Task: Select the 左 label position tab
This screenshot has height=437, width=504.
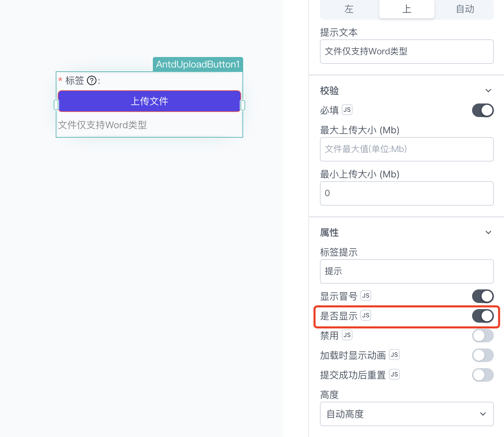Action: 349,9
